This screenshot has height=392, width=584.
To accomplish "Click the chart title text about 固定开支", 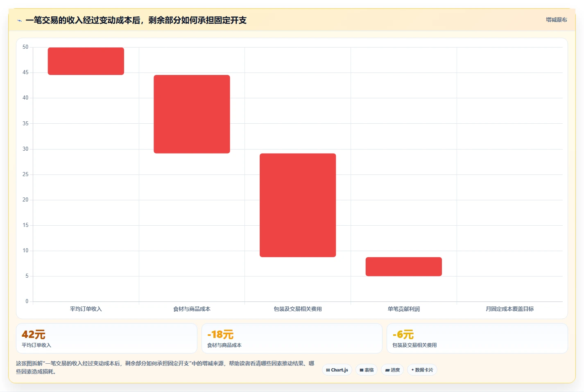I will click(x=136, y=20).
